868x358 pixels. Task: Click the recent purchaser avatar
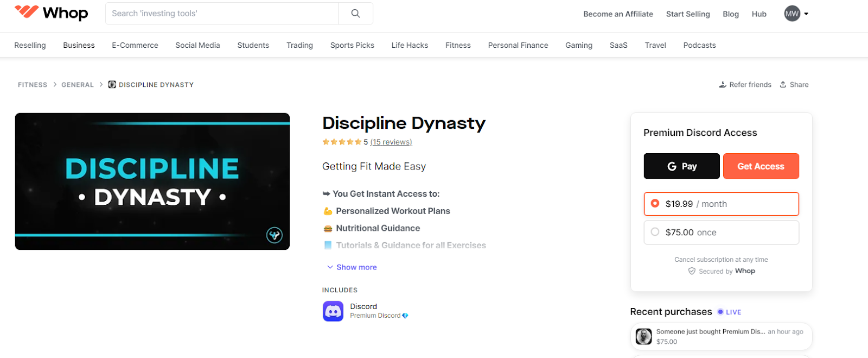click(644, 336)
